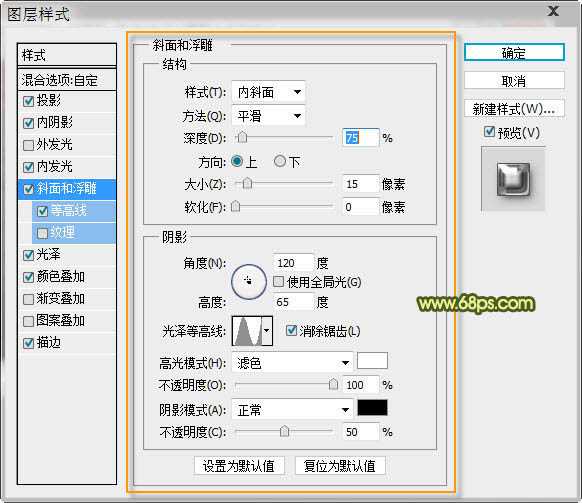Click 新建样式(W)... button
This screenshot has height=503, width=582.
pyautogui.click(x=514, y=109)
